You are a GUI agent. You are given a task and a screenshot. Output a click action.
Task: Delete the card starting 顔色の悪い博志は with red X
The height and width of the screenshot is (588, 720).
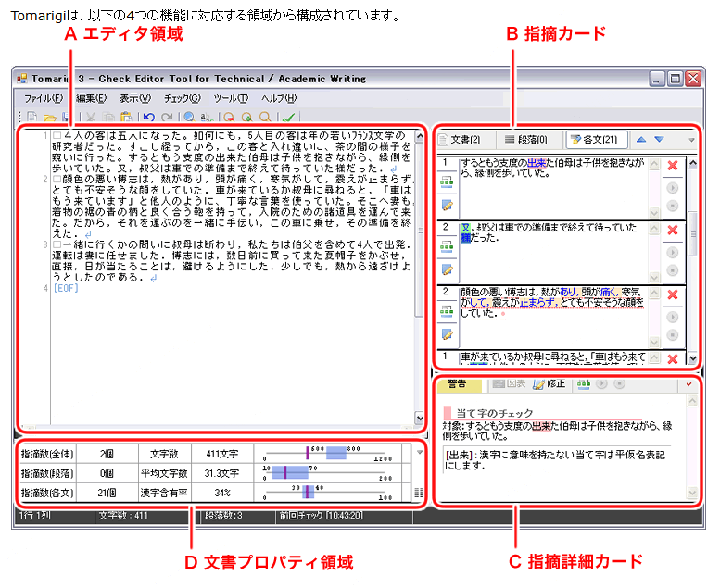pyautogui.click(x=672, y=294)
